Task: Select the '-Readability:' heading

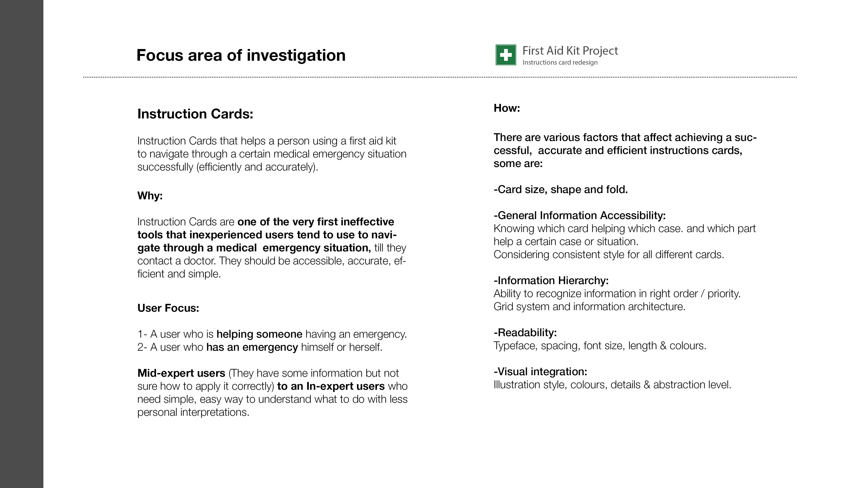Action: (x=525, y=333)
